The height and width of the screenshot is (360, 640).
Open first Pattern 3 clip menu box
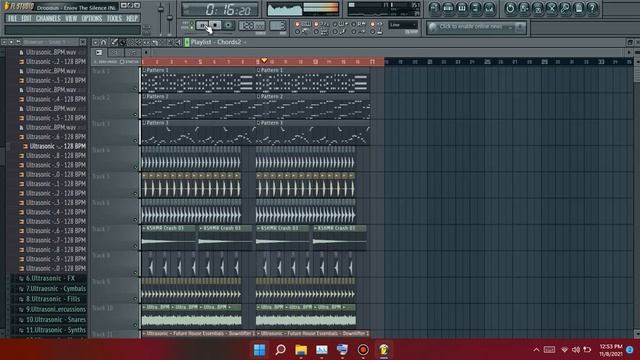(144, 122)
